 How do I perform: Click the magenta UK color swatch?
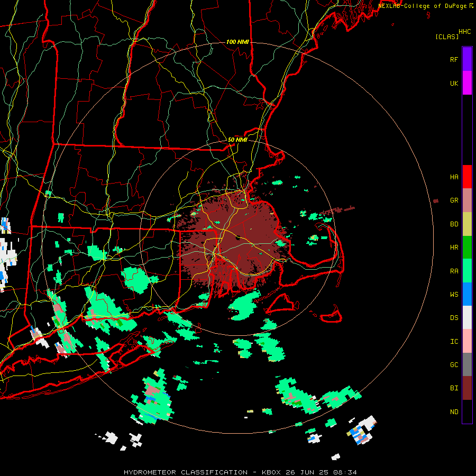click(x=467, y=83)
